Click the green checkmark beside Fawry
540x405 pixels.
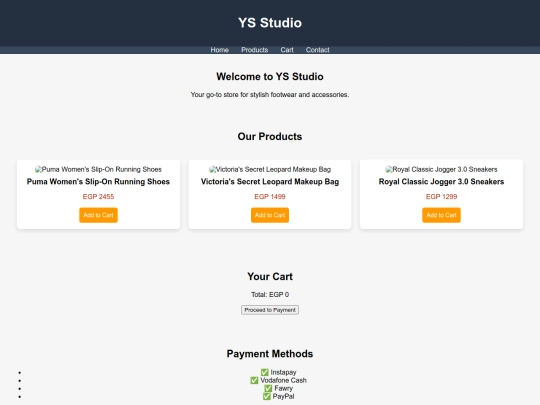pos(268,388)
